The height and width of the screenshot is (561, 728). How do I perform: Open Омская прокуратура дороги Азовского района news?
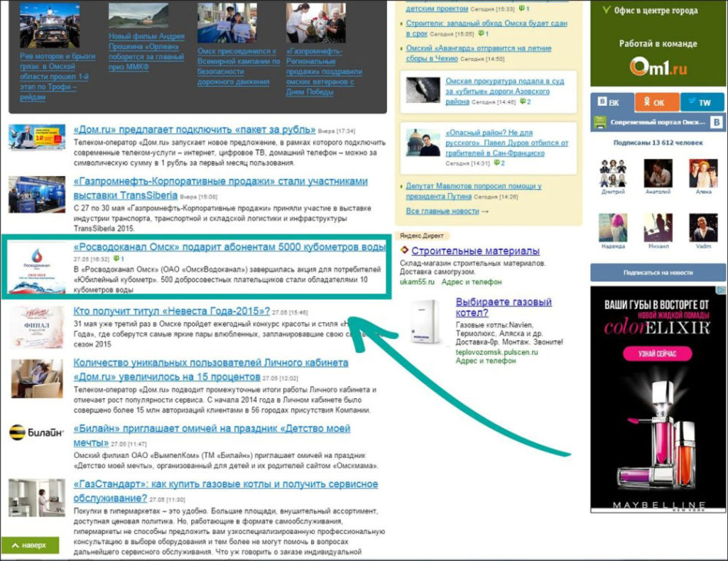click(505, 91)
